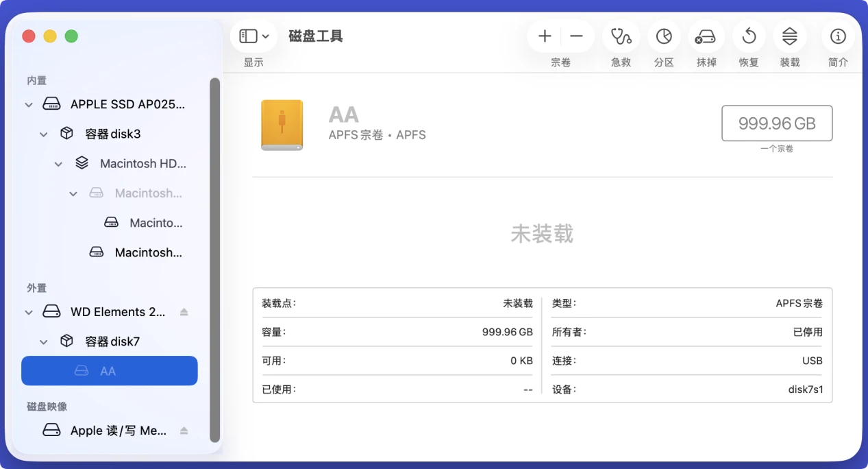This screenshot has height=469, width=868.
Task: Eject the Apple 读/写 disk image
Action: [x=184, y=430]
